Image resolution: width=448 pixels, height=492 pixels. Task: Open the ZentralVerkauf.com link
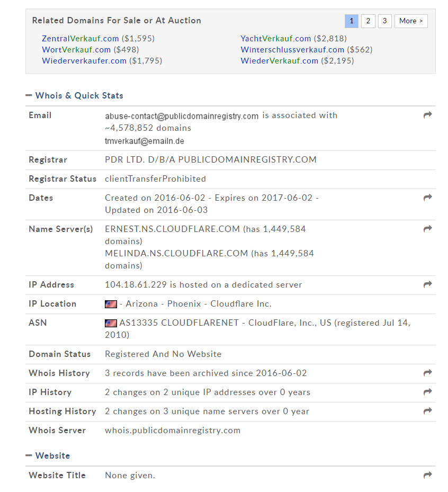coord(80,39)
